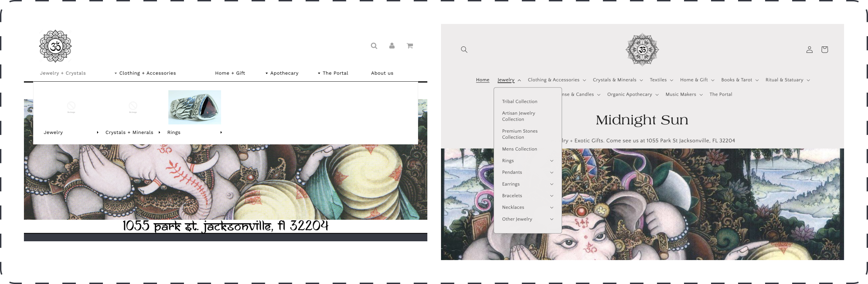Viewport: 868px width, 284px height.
Task: Expand the Bracelets submenu
Action: [528, 195]
